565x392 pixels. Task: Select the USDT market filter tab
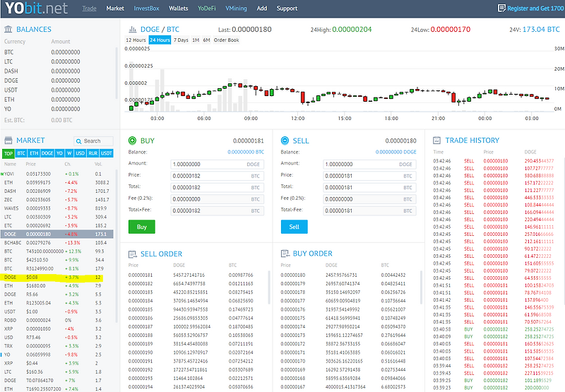107,153
